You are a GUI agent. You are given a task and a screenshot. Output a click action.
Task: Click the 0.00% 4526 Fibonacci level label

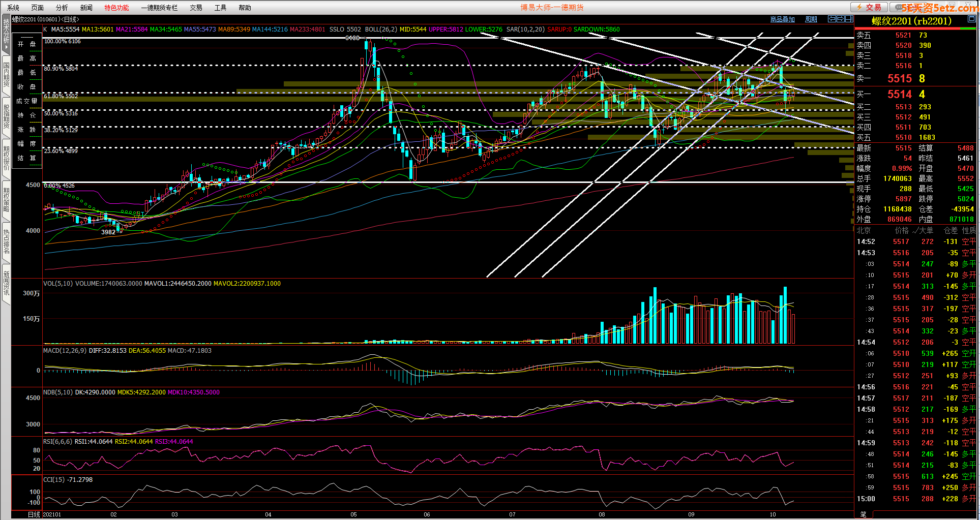[59, 186]
